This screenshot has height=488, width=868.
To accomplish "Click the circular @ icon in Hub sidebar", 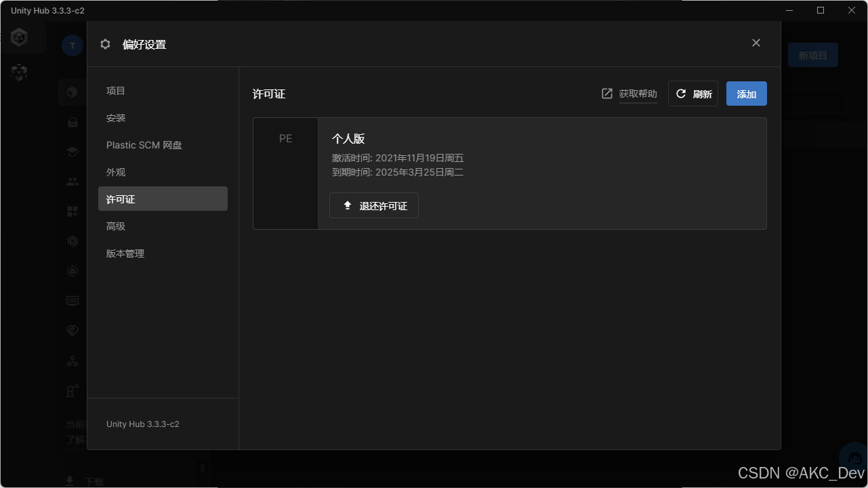I will (x=73, y=271).
